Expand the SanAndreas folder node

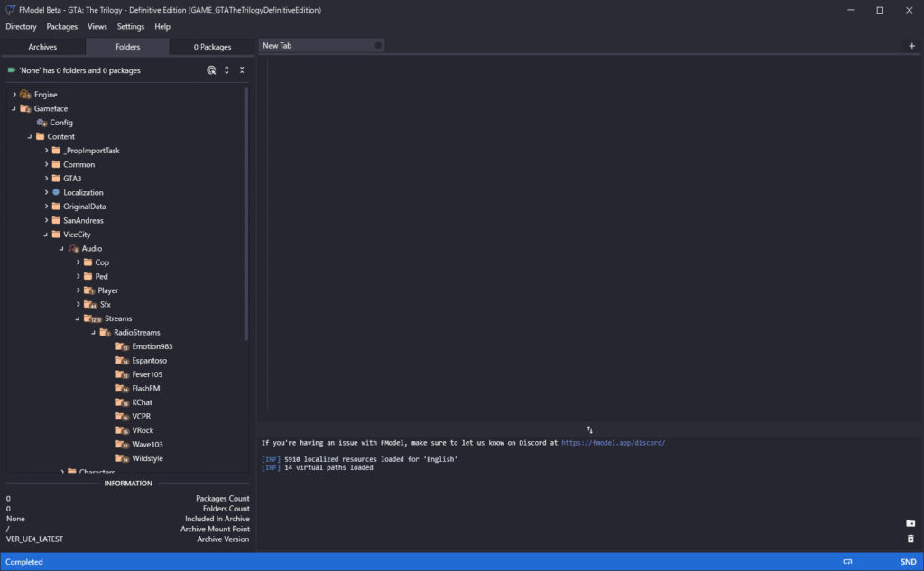46,220
